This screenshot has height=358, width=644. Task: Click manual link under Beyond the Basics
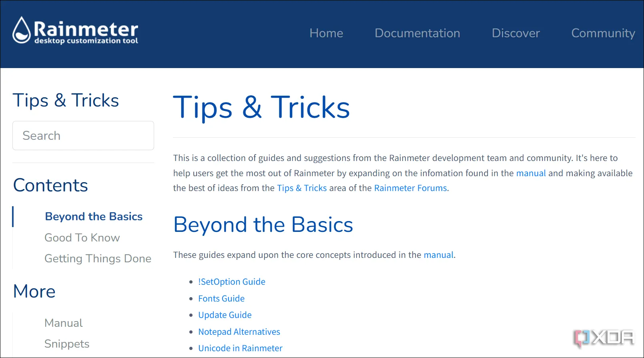438,255
